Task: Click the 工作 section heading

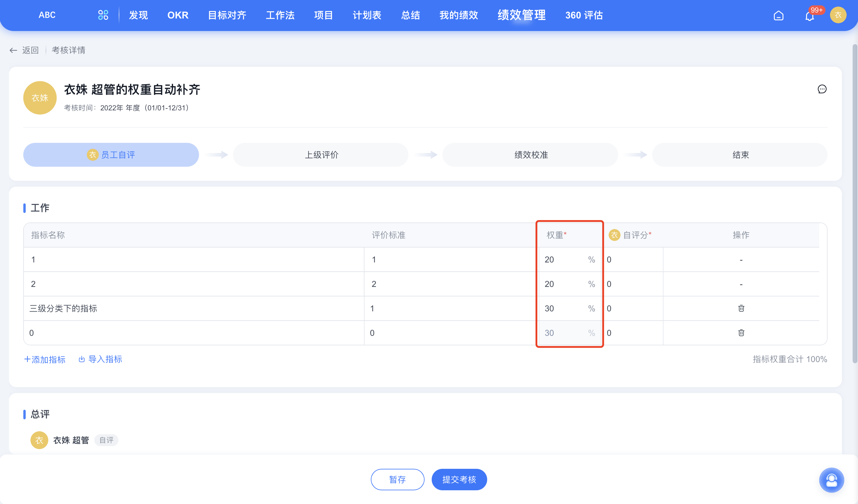Action: [x=40, y=208]
